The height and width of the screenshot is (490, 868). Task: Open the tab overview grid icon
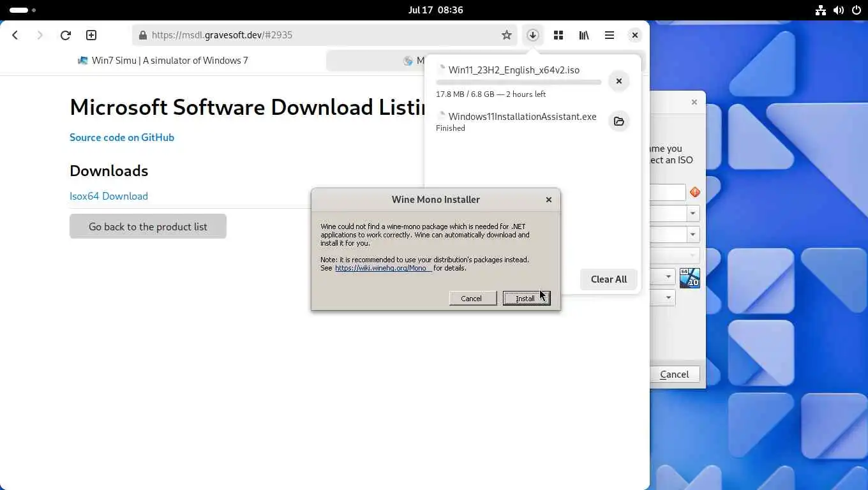(x=558, y=35)
